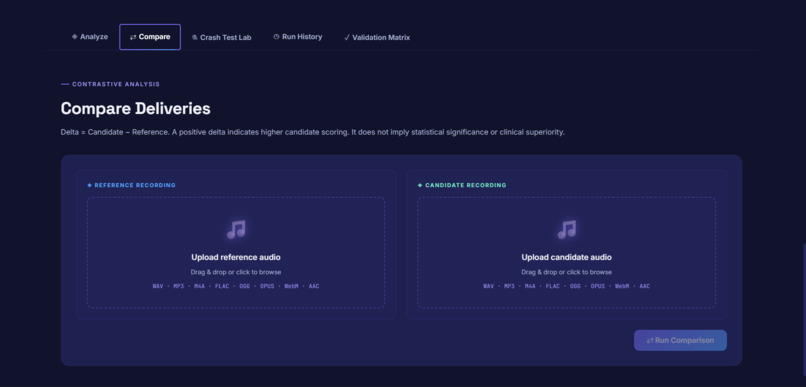Click 'Upload reference audio' text
The image size is (806, 387).
point(236,257)
